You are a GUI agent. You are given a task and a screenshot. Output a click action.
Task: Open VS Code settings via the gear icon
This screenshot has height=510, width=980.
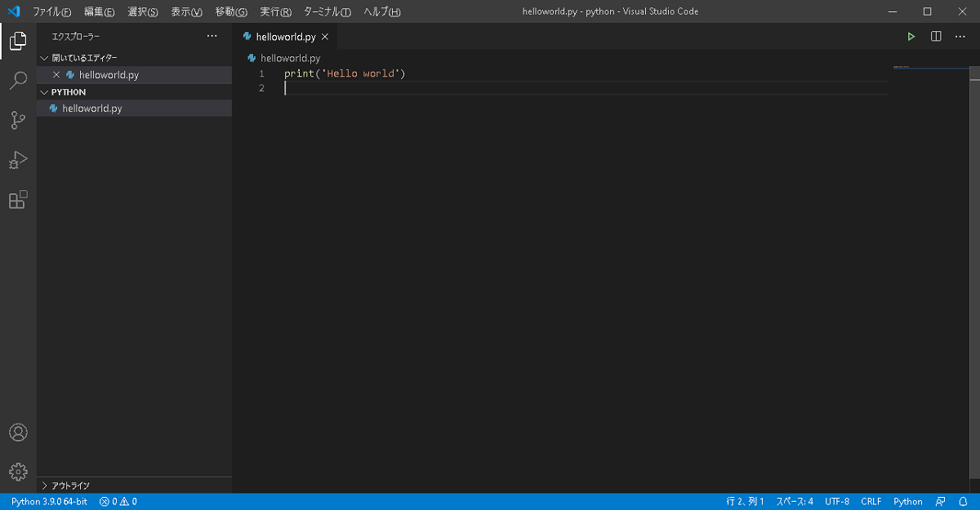18,471
